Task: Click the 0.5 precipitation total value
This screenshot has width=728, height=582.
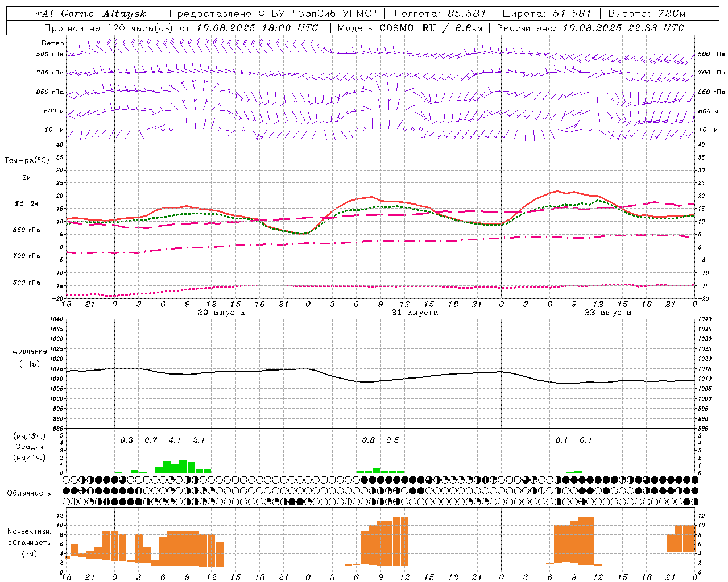Action: [392, 440]
